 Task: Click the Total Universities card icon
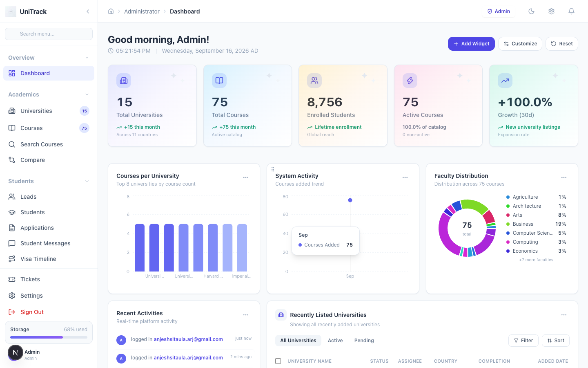pyautogui.click(x=124, y=81)
